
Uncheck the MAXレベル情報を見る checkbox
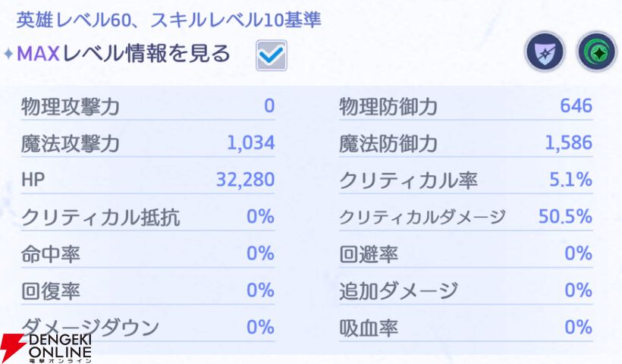point(272,55)
